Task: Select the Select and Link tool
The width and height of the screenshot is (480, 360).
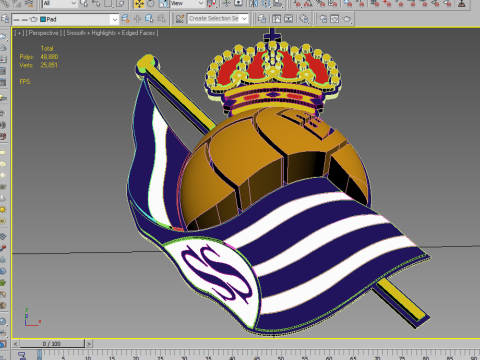Action: click(x=5, y=4)
